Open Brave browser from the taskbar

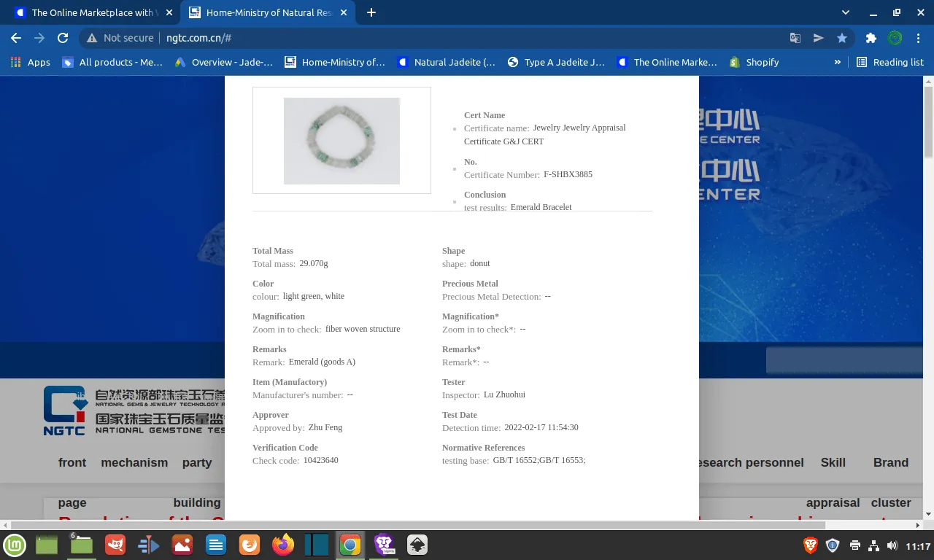[384, 545]
